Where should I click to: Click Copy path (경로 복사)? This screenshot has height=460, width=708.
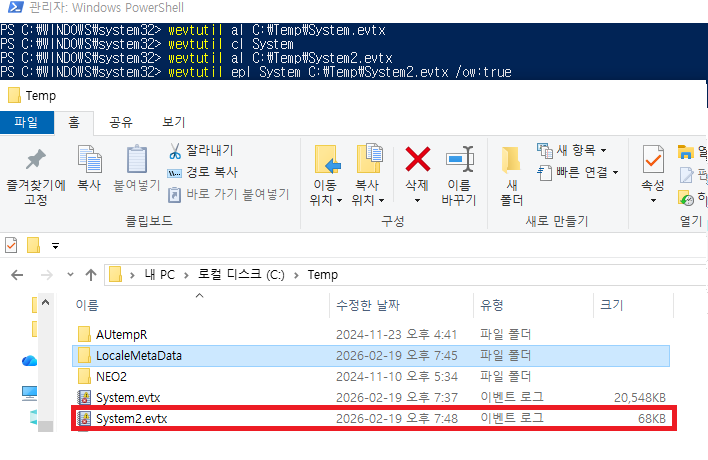tap(202, 172)
